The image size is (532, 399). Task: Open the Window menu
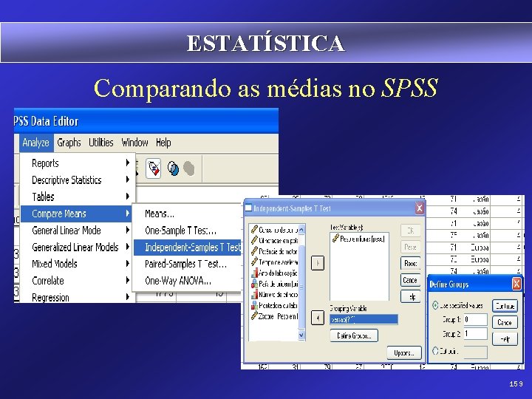(x=134, y=143)
